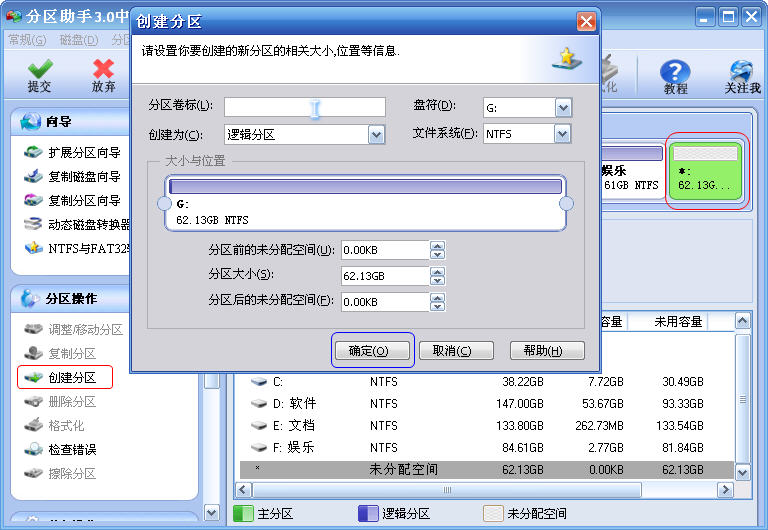Launch 复制磁盘向导 from the wizard panel
The width and height of the screenshot is (768, 530).
click(x=84, y=177)
